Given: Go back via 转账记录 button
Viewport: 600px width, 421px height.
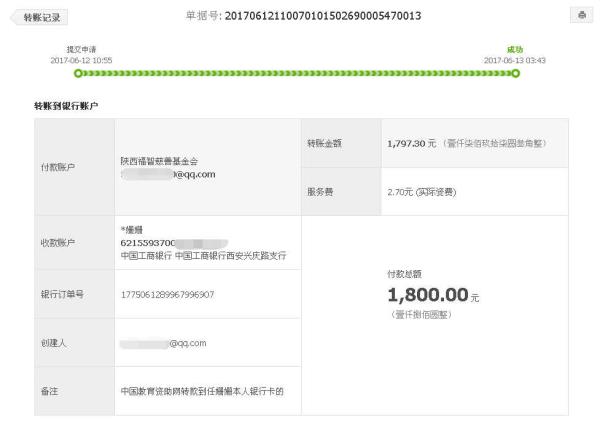Looking at the screenshot, I should (x=39, y=17).
